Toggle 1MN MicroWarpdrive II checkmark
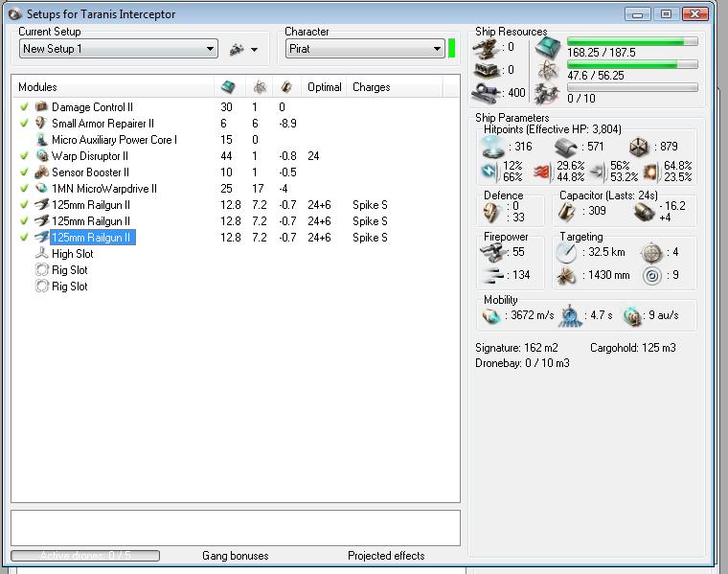The image size is (728, 574). [24, 188]
